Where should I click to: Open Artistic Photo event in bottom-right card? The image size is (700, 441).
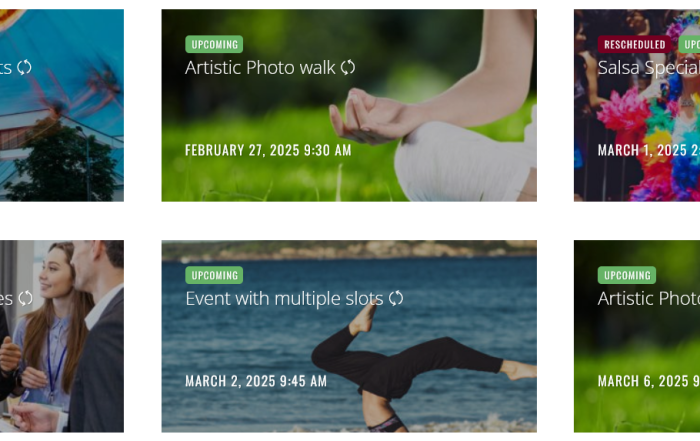pyautogui.click(x=649, y=299)
